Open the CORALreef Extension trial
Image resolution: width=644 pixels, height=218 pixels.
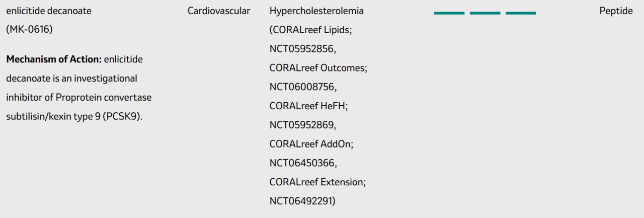click(317, 182)
